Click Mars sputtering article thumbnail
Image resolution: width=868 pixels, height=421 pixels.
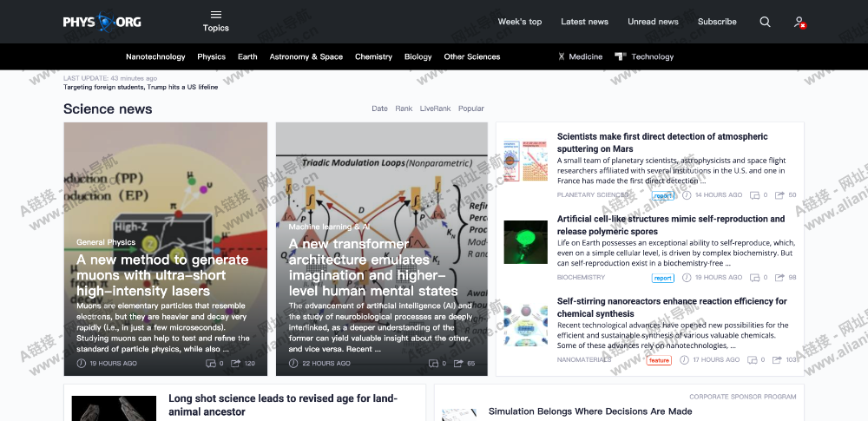pyautogui.click(x=525, y=161)
